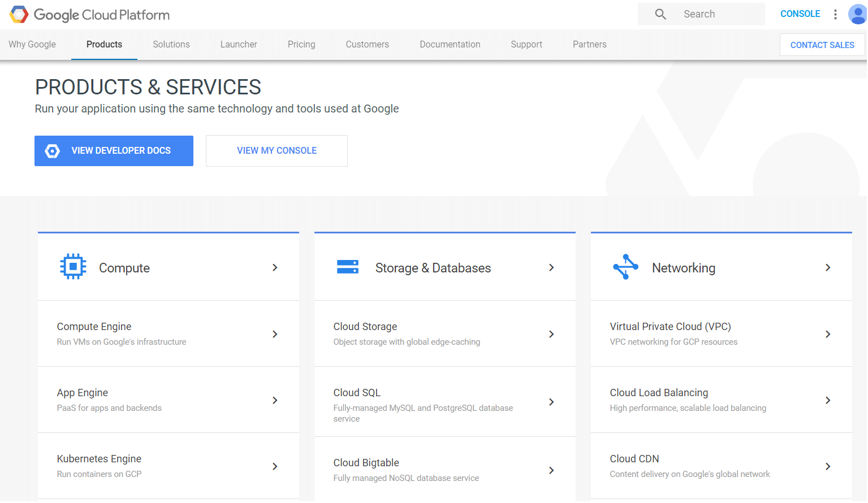Open the Cloud Load Balancing link

pyautogui.click(x=659, y=393)
